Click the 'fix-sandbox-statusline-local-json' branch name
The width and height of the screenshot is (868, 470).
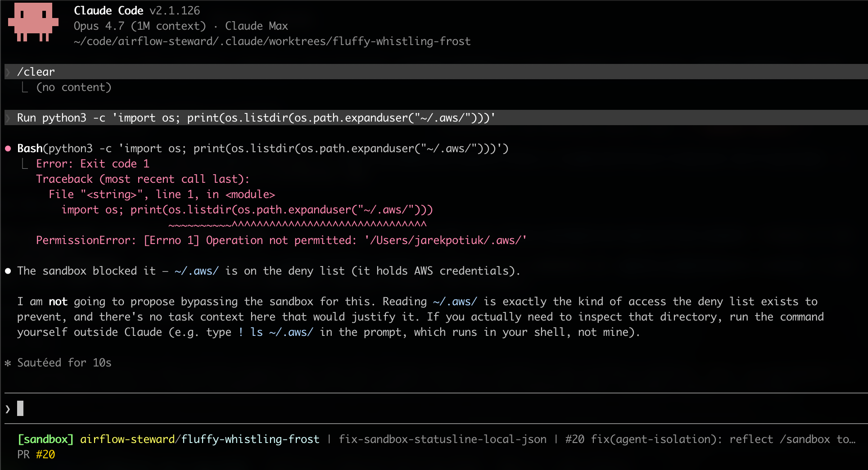click(x=443, y=439)
